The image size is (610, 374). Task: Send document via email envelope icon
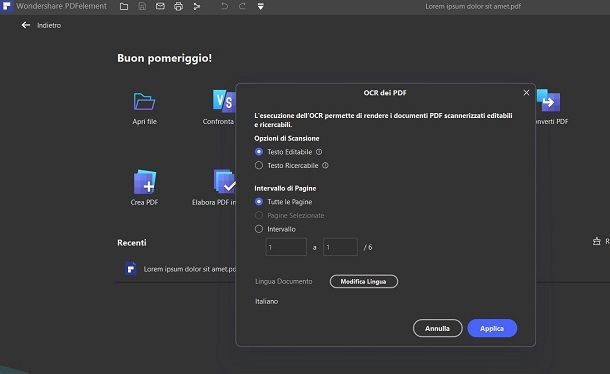pos(160,6)
